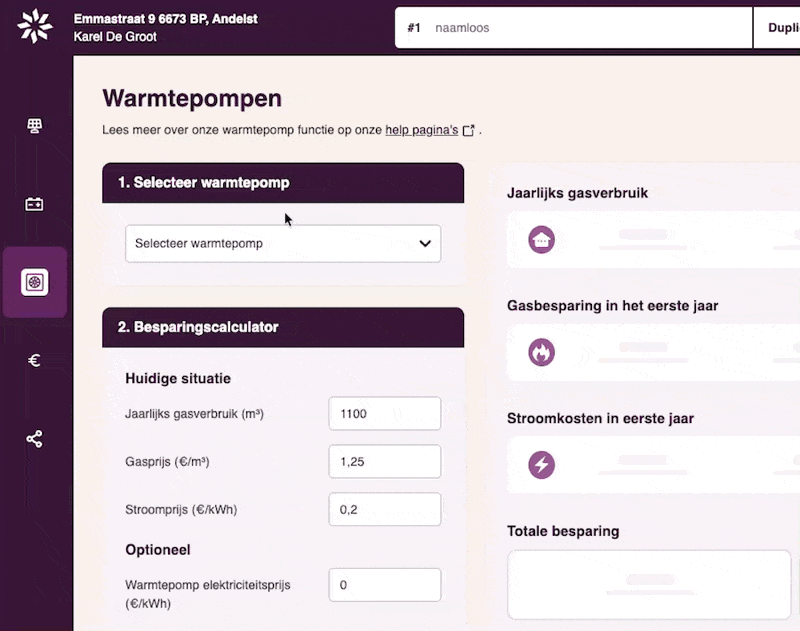Click the Jaarlijks gasverbruik input field

[x=384, y=413]
